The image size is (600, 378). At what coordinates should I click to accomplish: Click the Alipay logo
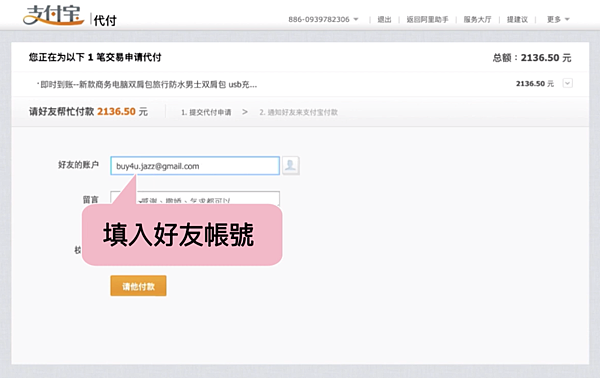tap(53, 15)
